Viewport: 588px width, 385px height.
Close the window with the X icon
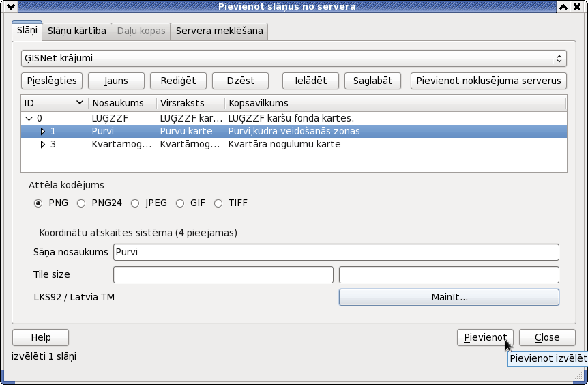(578, 6)
